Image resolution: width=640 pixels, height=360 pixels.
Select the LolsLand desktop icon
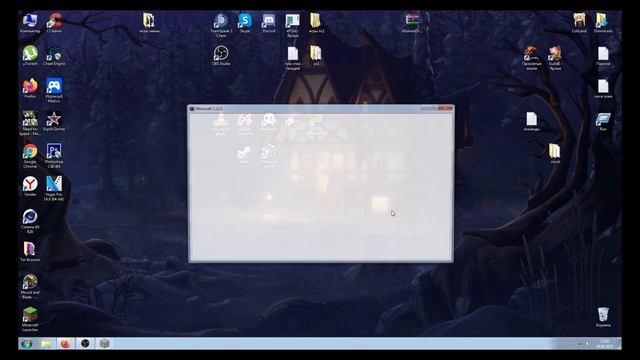tap(579, 23)
